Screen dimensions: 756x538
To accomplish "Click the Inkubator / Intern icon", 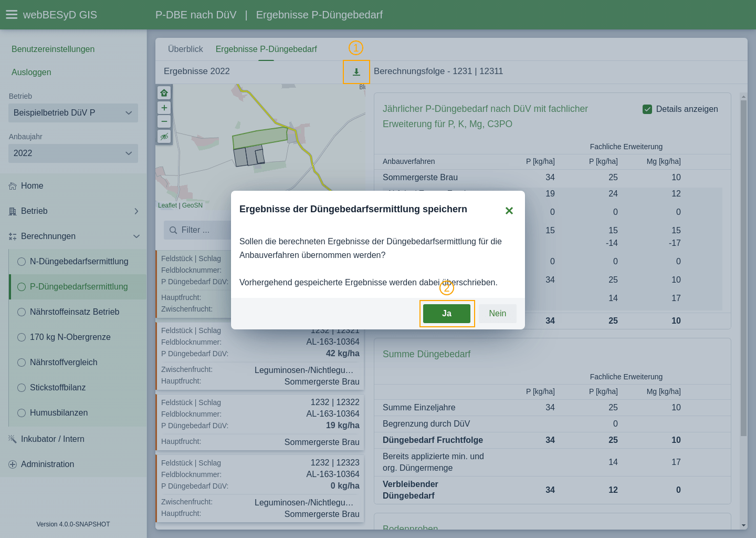I will coord(13,439).
